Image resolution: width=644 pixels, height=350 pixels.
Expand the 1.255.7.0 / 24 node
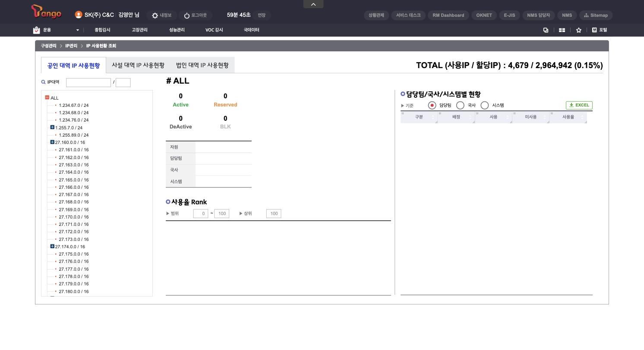click(52, 127)
